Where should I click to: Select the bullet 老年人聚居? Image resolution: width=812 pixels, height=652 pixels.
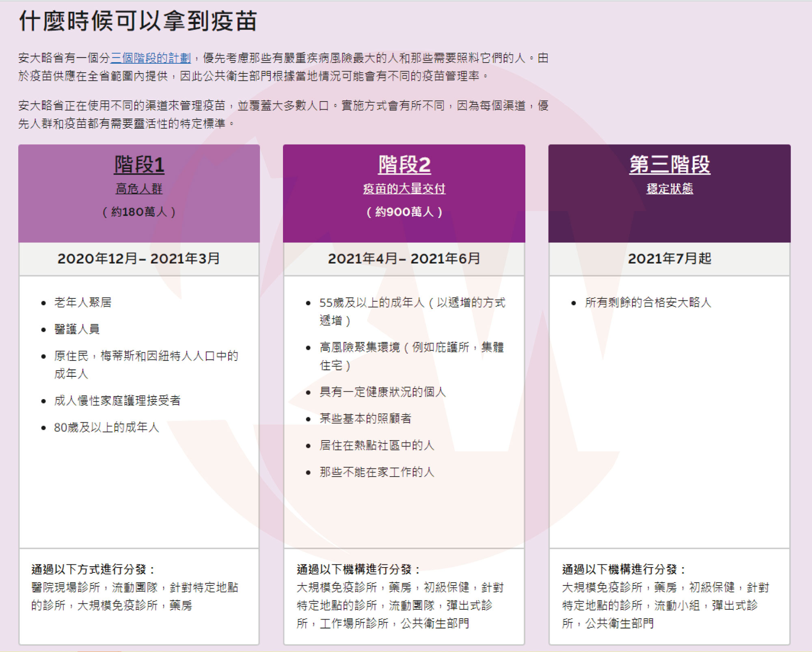(x=83, y=302)
